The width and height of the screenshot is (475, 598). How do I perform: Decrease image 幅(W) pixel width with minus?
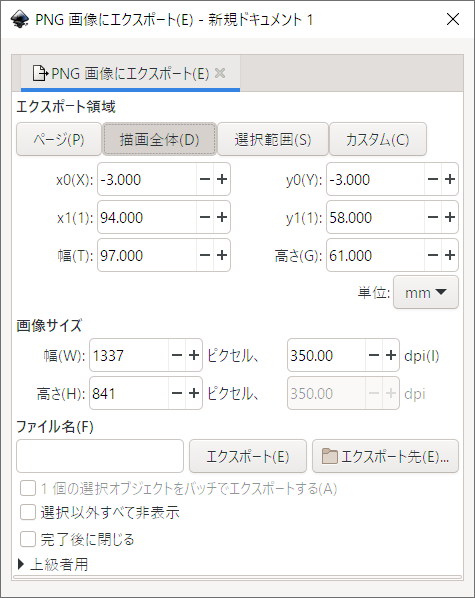point(177,355)
